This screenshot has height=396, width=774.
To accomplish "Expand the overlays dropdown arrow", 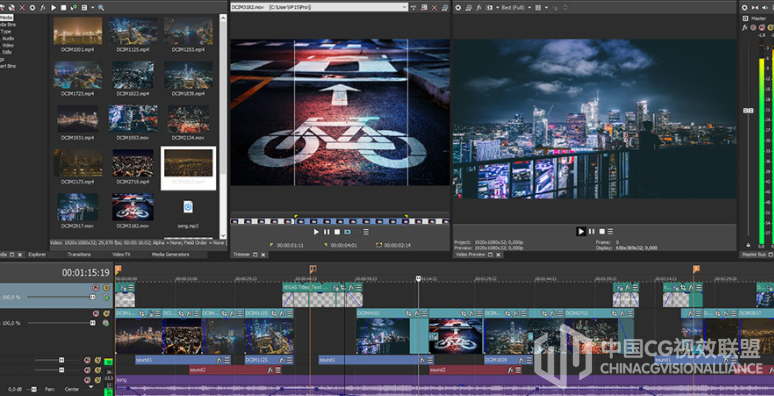I will (x=546, y=7).
